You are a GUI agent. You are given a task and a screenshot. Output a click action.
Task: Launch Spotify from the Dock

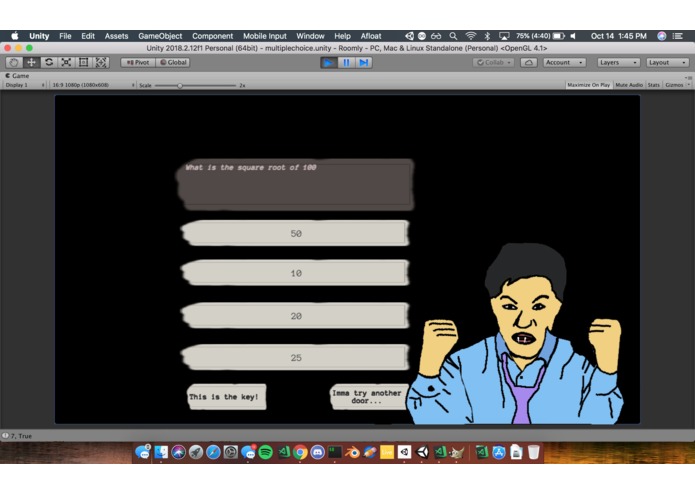[265, 452]
